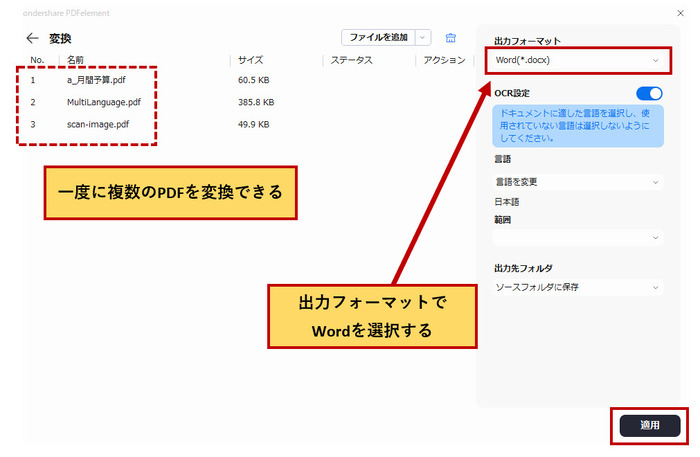Click the アクション column header
The width and height of the screenshot is (700, 457).
444,60
